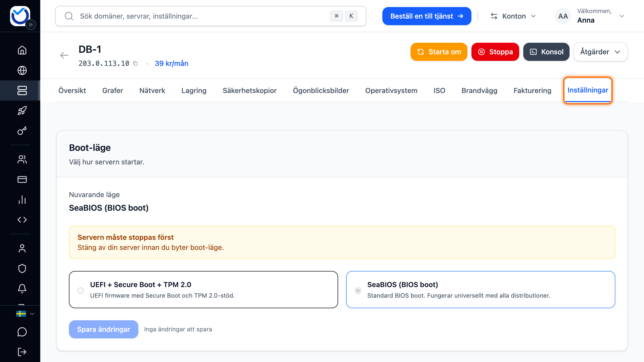This screenshot has height=362, width=644.
Task: Open the support chat bubble icon
Action: point(22,332)
